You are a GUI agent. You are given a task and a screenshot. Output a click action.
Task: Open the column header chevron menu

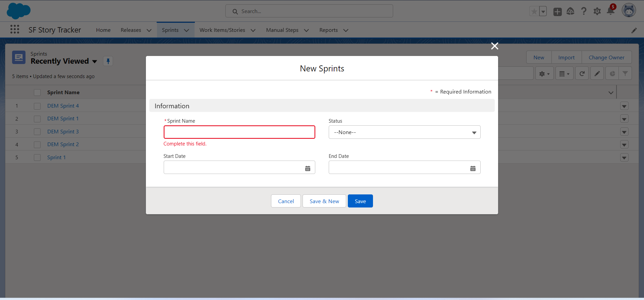pos(611,93)
